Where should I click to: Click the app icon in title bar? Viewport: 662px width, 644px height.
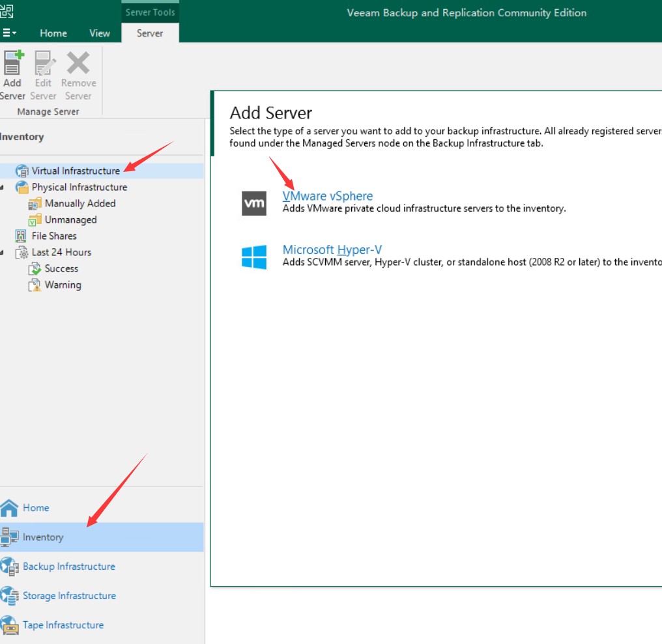click(x=7, y=11)
